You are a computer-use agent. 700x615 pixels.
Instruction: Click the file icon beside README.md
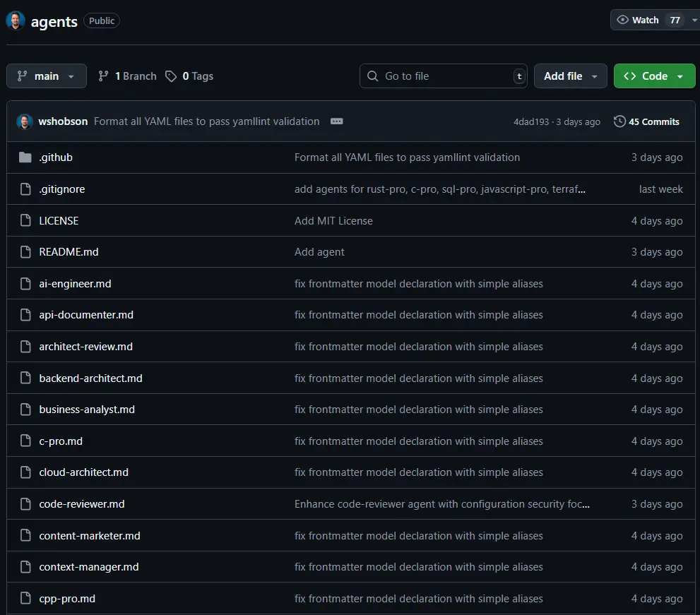24,251
